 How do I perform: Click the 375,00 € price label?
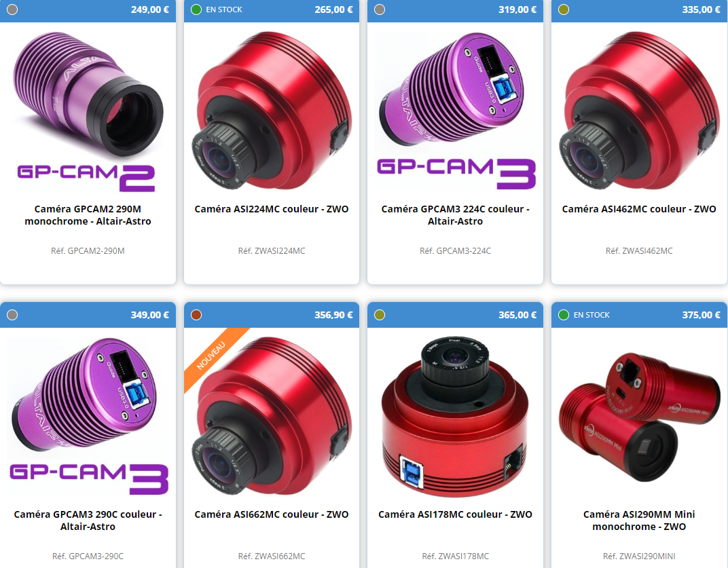[701, 315]
